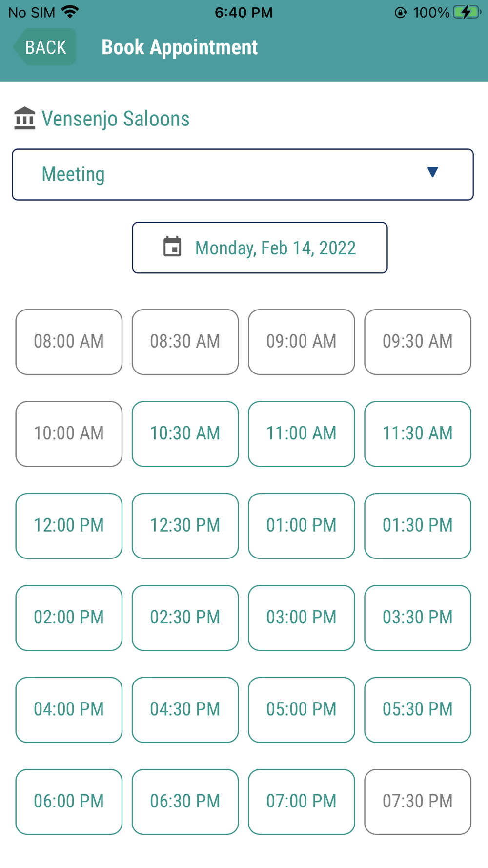Select the 02:00 PM time slot

pyautogui.click(x=69, y=618)
